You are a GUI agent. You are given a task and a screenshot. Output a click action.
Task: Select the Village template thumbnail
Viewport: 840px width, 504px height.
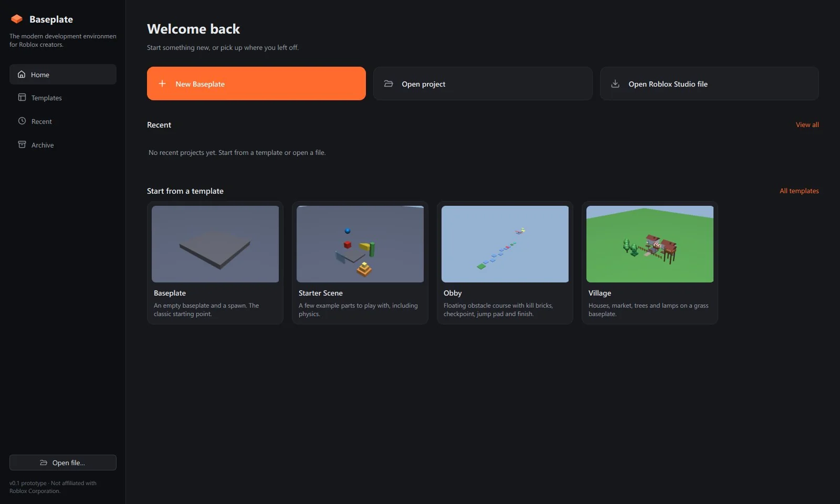pos(650,244)
